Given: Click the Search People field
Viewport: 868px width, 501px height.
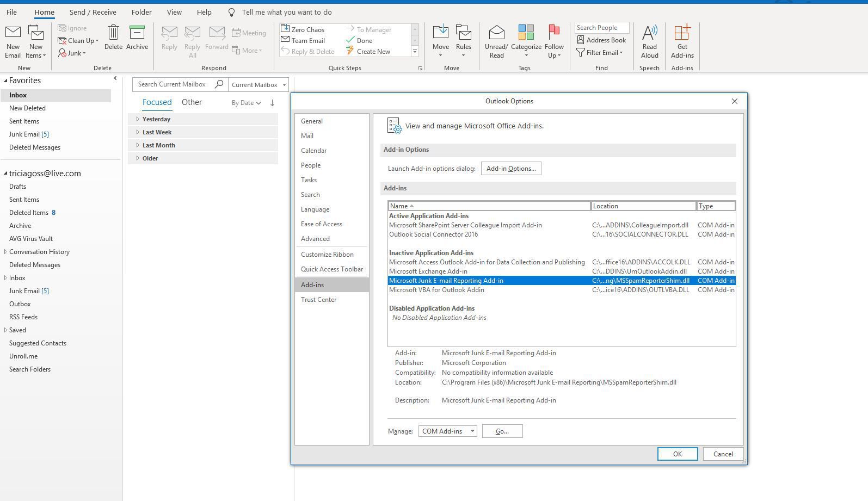Looking at the screenshot, I should [x=601, y=28].
